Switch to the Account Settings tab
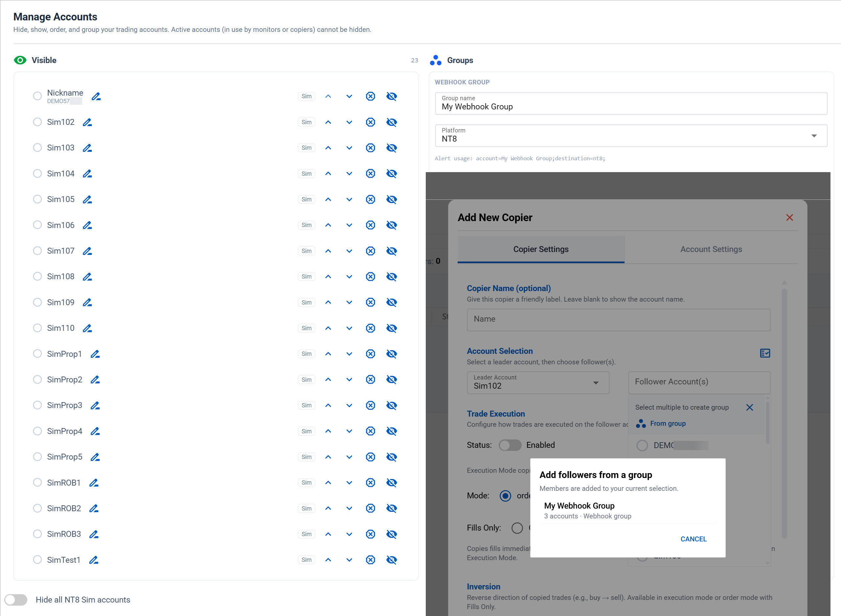 click(711, 249)
